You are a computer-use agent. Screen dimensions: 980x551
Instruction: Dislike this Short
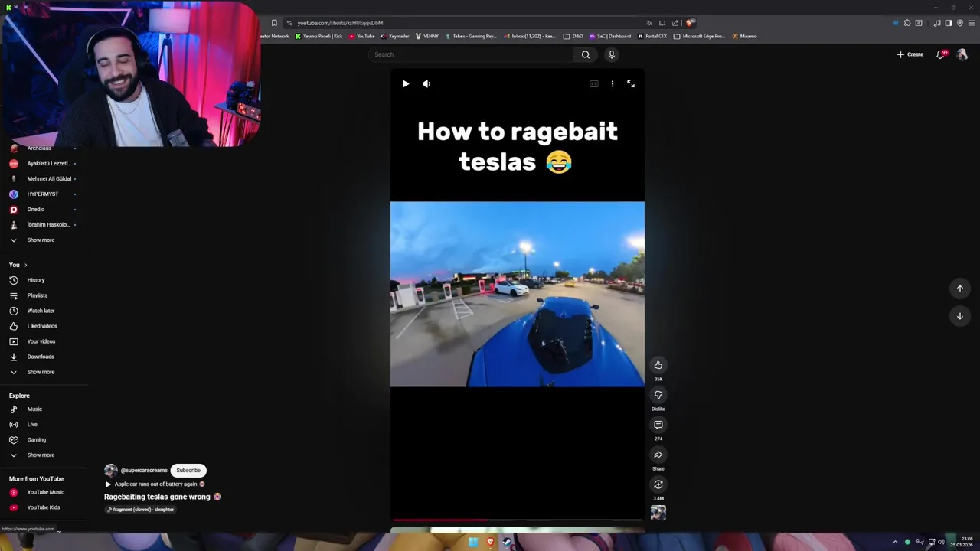coord(658,395)
